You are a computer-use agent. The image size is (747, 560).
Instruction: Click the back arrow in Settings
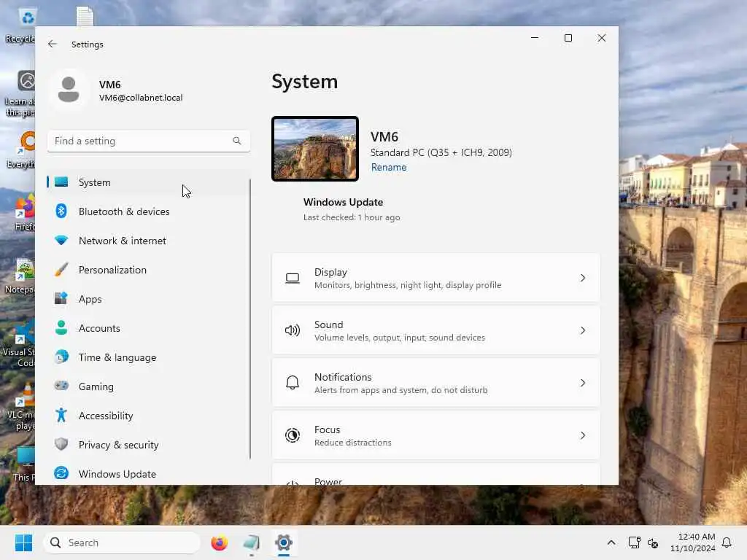coord(53,44)
